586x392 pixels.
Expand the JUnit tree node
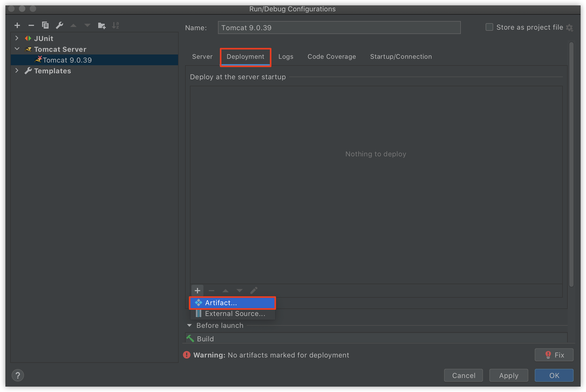click(17, 38)
